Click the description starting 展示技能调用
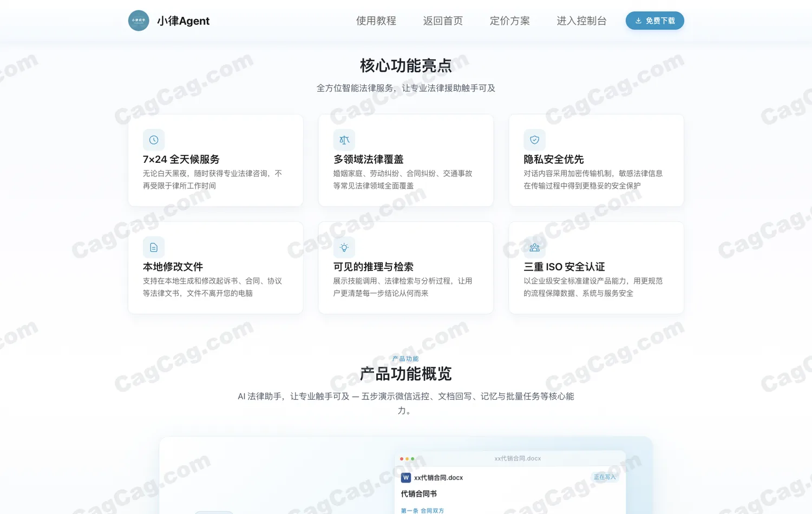The height and width of the screenshot is (514, 812). pyautogui.click(x=403, y=287)
